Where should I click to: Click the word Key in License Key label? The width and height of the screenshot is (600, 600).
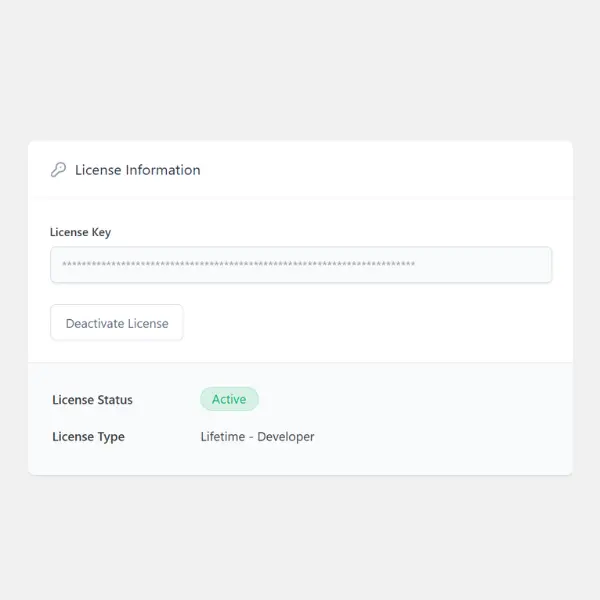(x=101, y=232)
